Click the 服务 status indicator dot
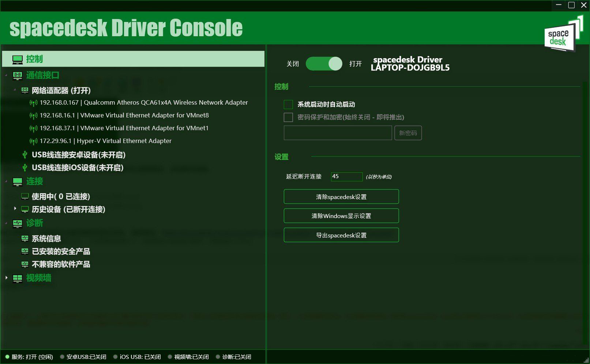 pos(7,357)
